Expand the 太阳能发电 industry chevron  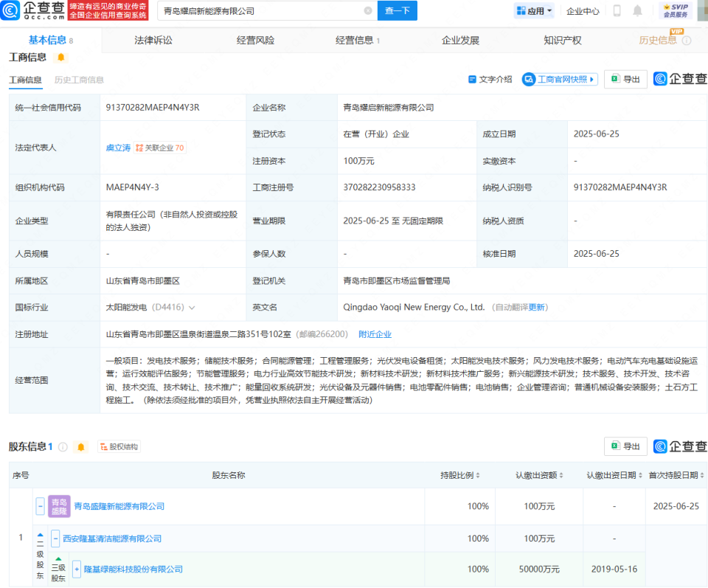192,308
